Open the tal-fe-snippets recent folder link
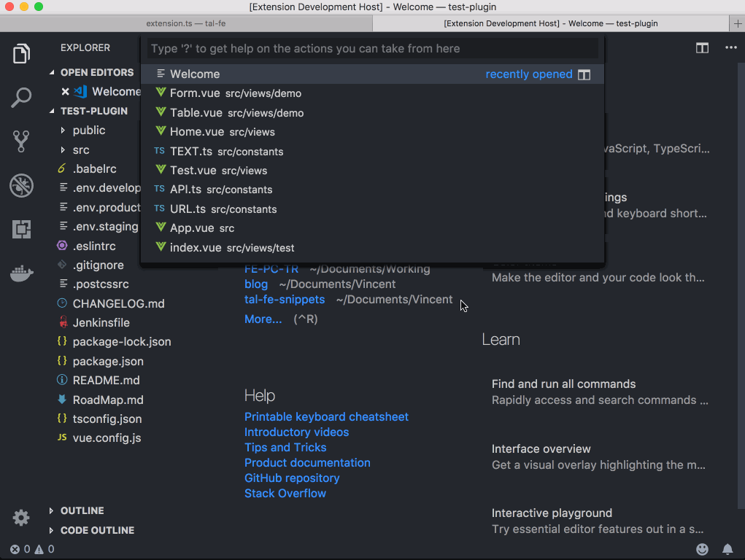The width and height of the screenshot is (745, 560). [285, 299]
